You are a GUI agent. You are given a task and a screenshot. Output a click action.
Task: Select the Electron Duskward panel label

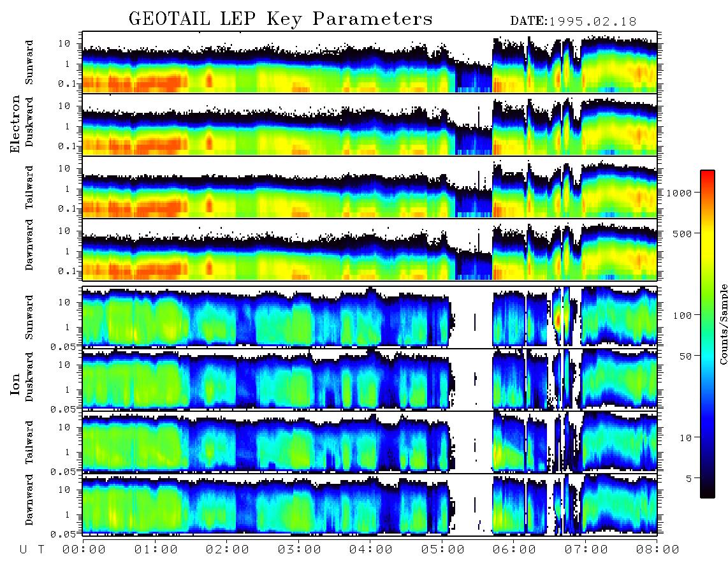pyautogui.click(x=29, y=122)
